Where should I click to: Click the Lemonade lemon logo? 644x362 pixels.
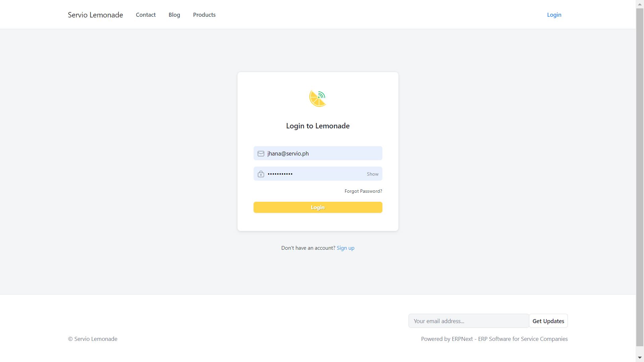coord(318,99)
